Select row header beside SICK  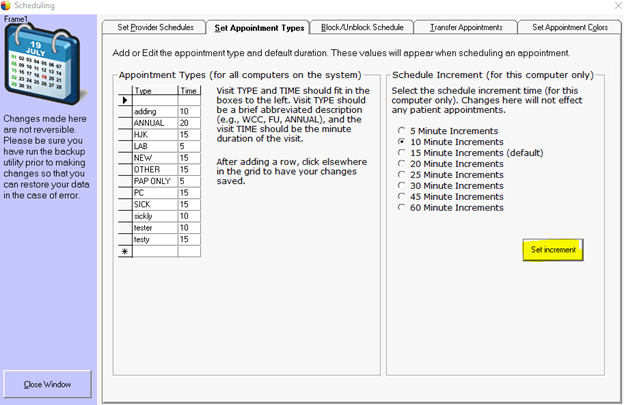(125, 204)
